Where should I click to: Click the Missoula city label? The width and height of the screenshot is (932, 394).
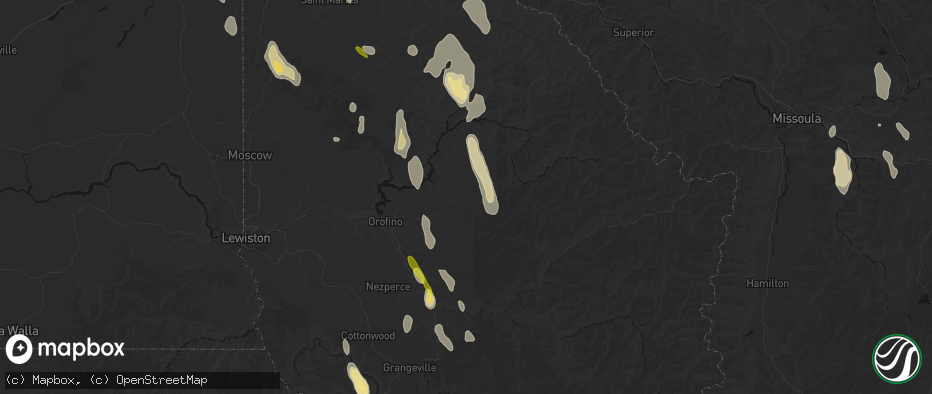pos(797,119)
